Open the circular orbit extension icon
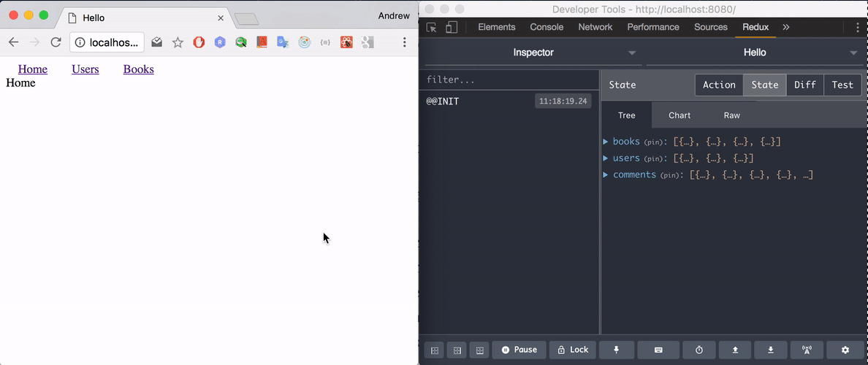This screenshot has width=868, height=365. 305,42
